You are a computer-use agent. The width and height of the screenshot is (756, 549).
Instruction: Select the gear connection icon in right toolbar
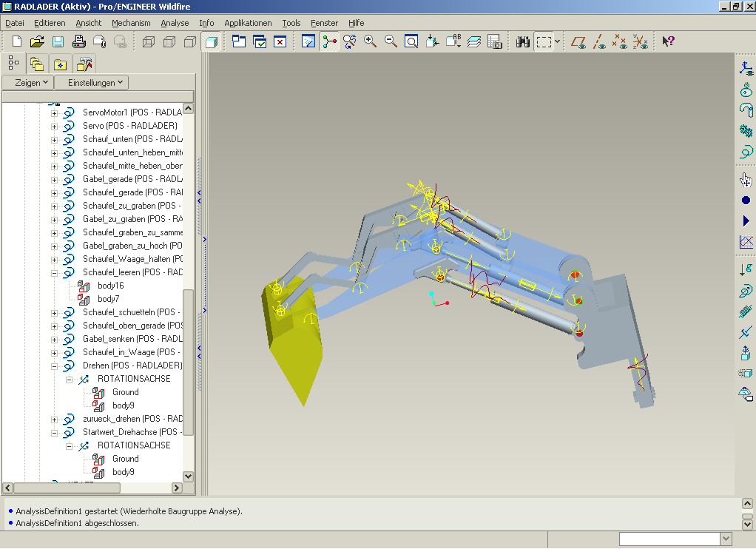(x=746, y=131)
